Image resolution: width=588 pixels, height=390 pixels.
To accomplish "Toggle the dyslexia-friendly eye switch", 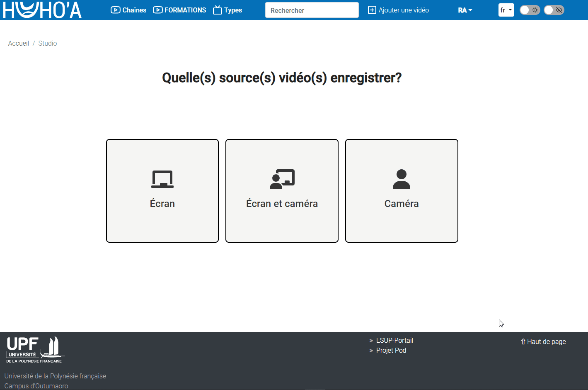I will point(554,10).
